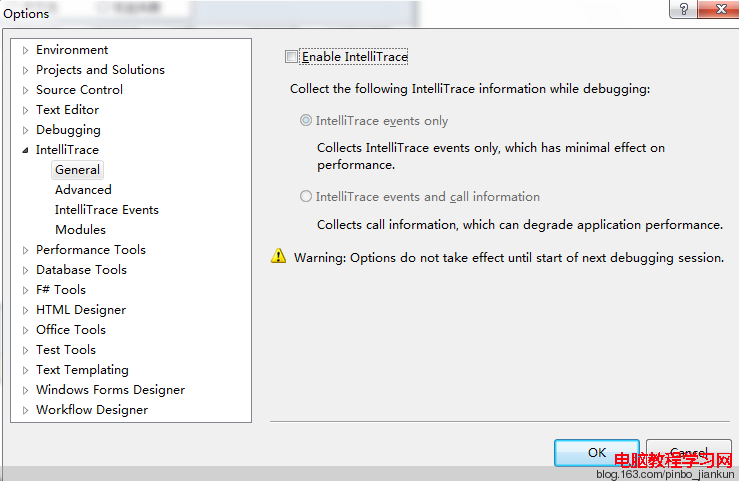The width and height of the screenshot is (739, 481).
Task: Expand the Text Editor arrow
Action: pos(25,110)
